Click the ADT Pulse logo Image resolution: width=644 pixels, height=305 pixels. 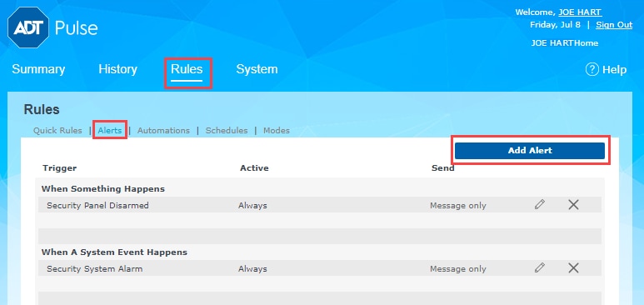(52, 27)
